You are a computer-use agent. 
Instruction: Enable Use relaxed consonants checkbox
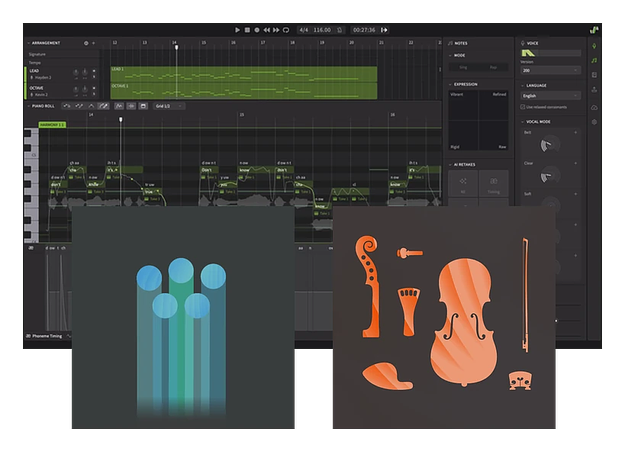click(523, 107)
